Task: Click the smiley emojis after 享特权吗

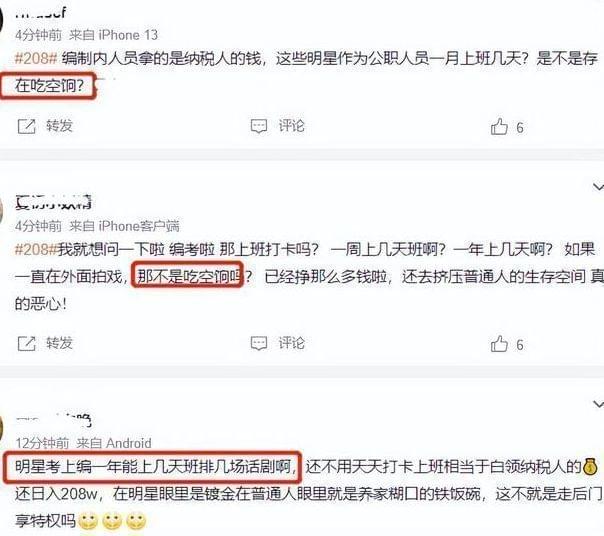Action: pos(112,521)
